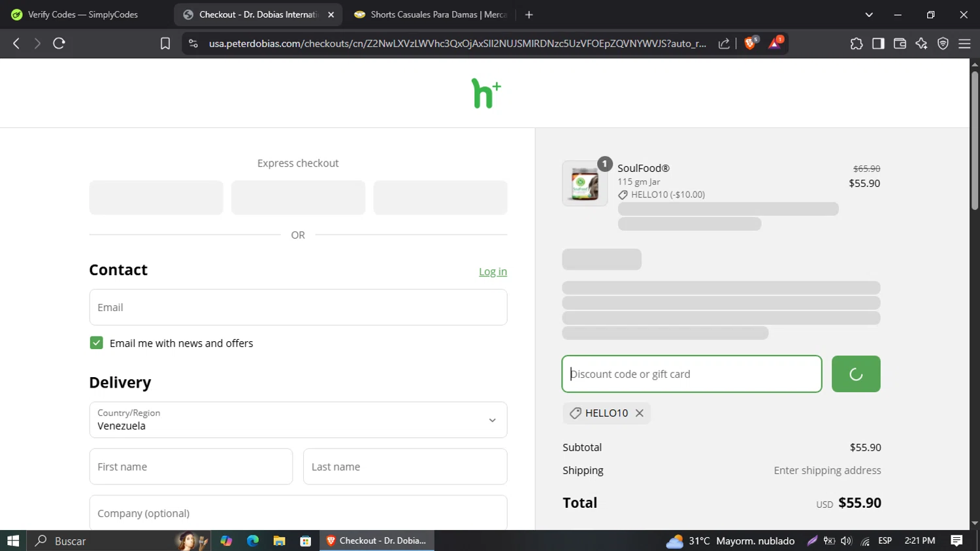Open File Explorer from taskbar
The image size is (980, 551).
[279, 541]
